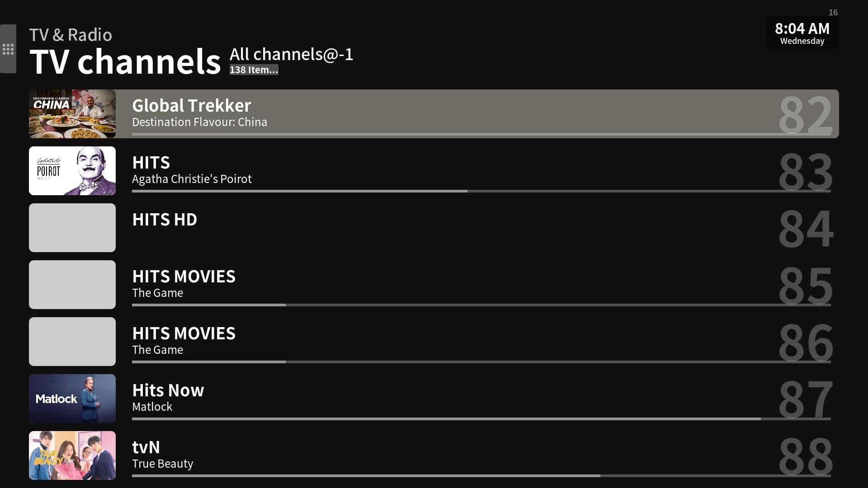
Task: Click the Matlock programme title text
Action: (x=152, y=407)
